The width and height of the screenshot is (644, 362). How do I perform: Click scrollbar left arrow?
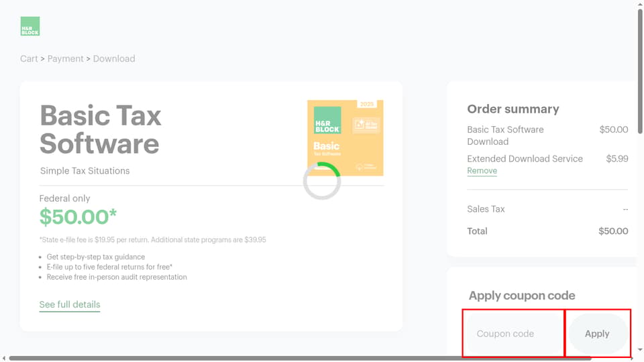[x=4, y=358]
